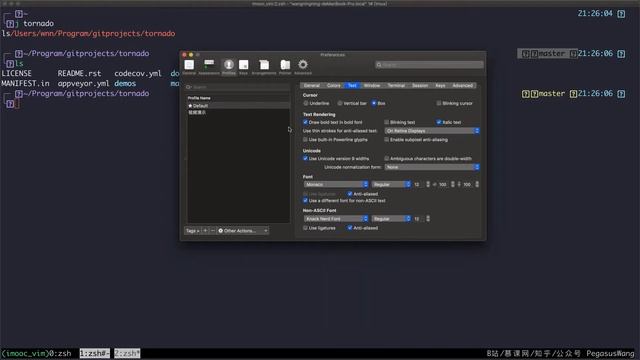Select Box cursor radio button
The height and width of the screenshot is (360, 640).
374,103
